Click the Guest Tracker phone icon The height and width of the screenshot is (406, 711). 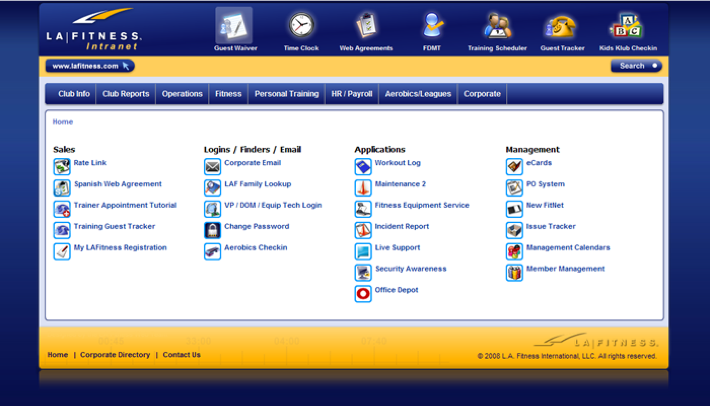click(562, 25)
